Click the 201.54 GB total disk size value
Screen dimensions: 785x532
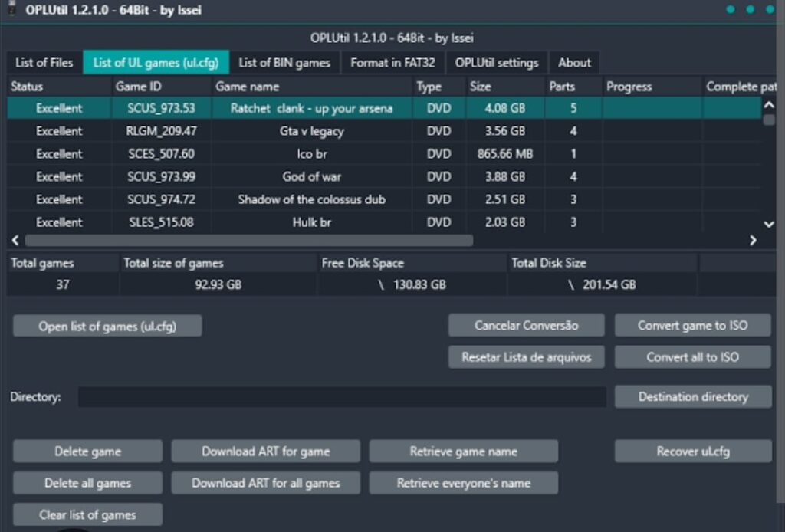point(609,284)
